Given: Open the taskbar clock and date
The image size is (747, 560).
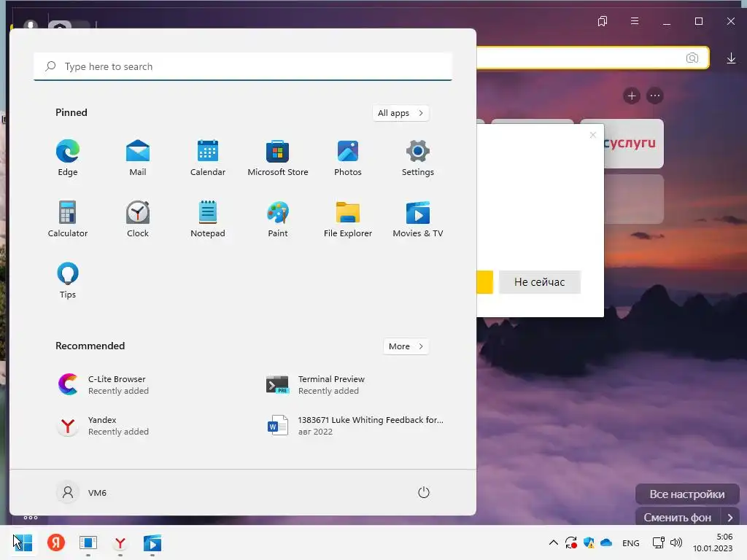Looking at the screenshot, I should (x=713, y=542).
